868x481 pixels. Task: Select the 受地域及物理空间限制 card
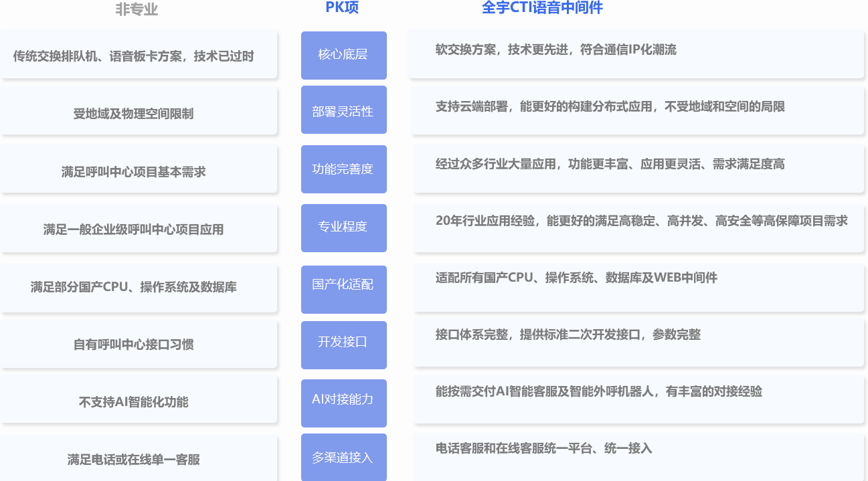coord(138,114)
